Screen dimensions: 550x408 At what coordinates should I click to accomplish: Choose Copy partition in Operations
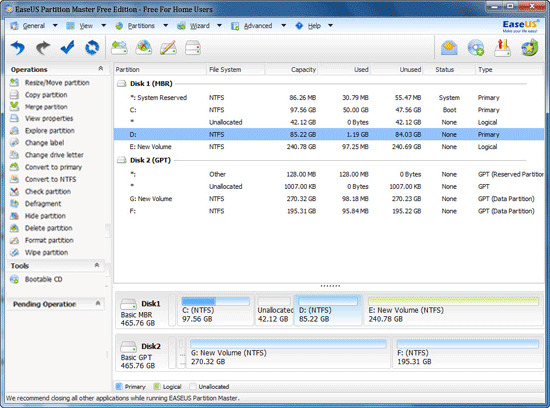tap(46, 95)
